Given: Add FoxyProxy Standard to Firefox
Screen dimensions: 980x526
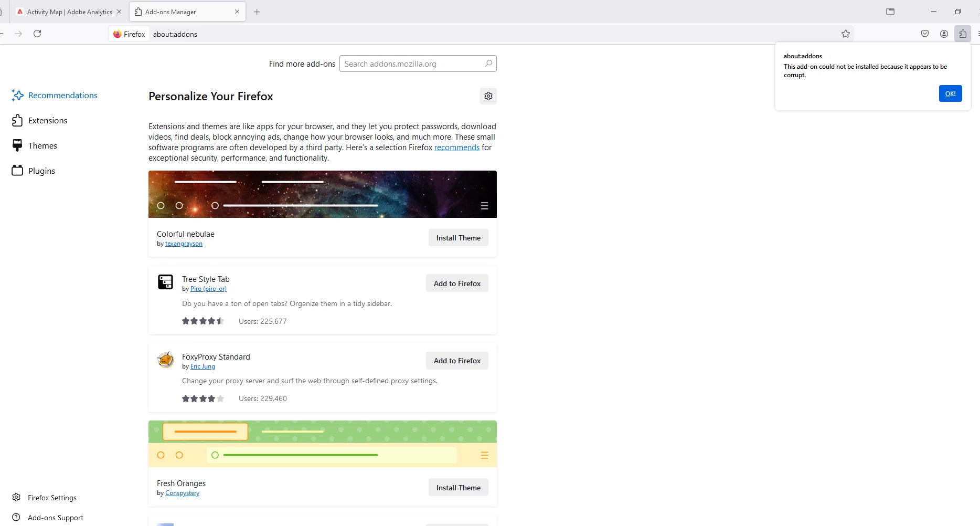Looking at the screenshot, I should click(x=457, y=361).
